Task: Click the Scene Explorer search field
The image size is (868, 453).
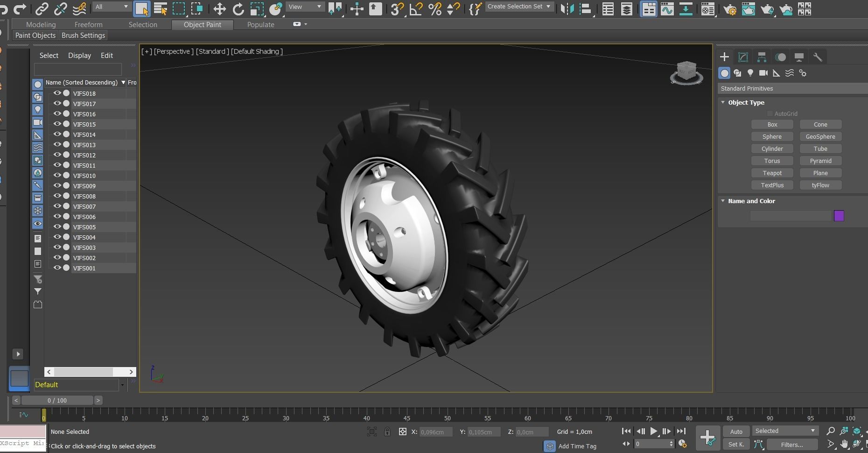Action: [78, 69]
